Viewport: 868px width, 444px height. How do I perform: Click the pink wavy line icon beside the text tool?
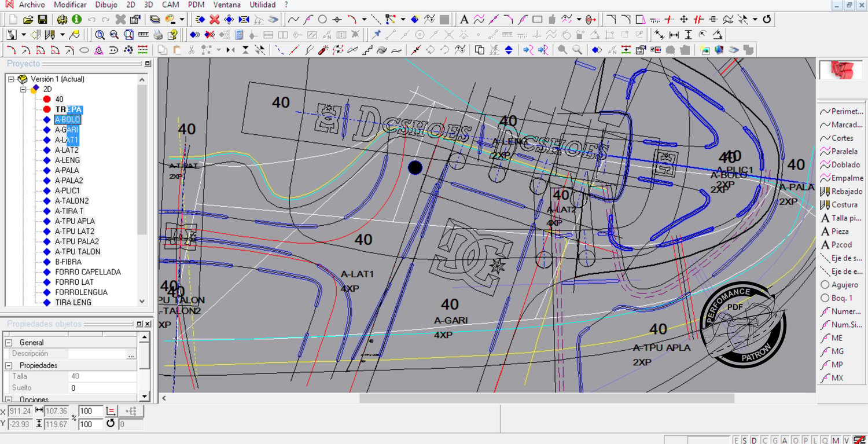point(479,20)
